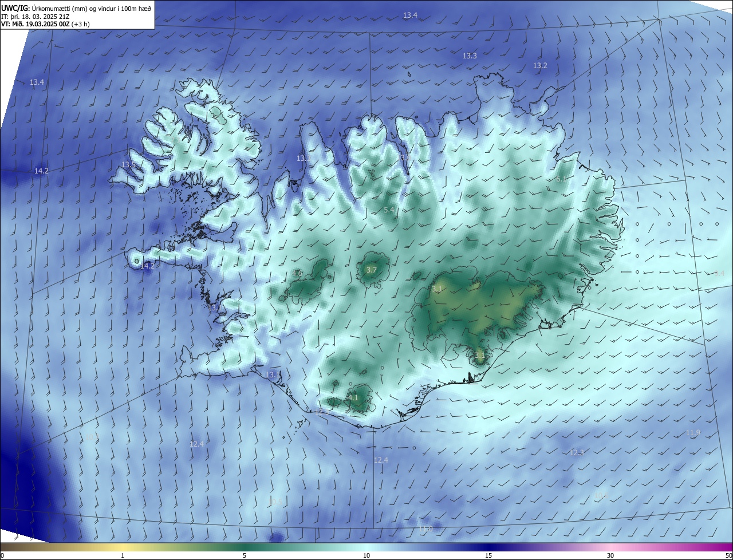Click the 12.4 value directly south of Iceland
733x560 pixels.
coord(381,460)
